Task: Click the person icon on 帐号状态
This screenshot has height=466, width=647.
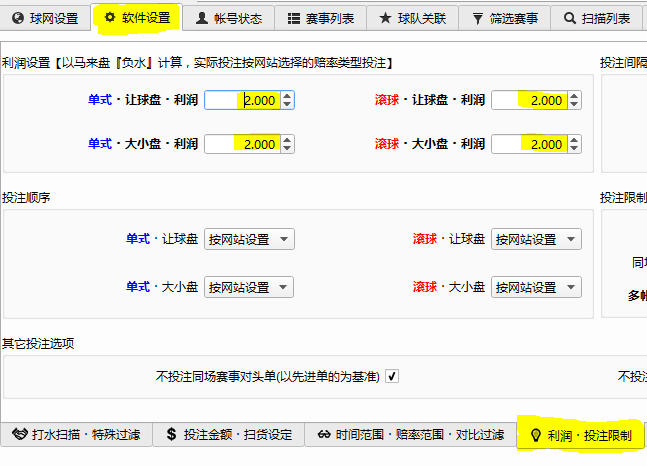Action: pyautogui.click(x=202, y=18)
